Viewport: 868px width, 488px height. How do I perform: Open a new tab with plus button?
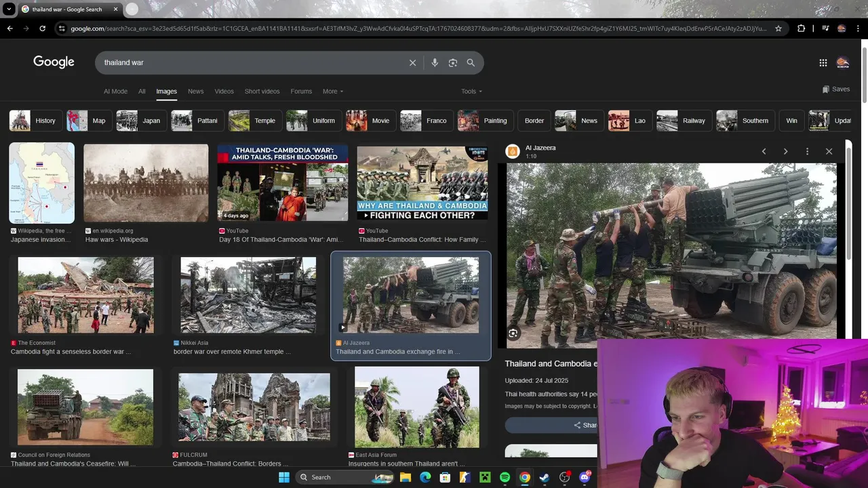coord(132,9)
